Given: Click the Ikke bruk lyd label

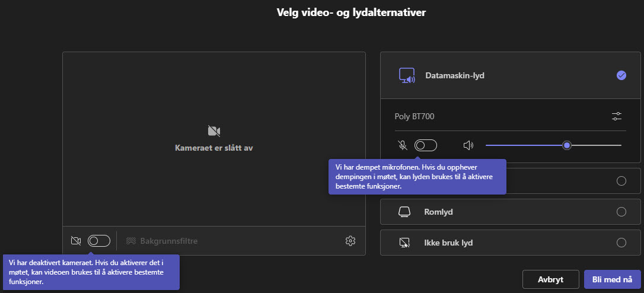Looking at the screenshot, I should click(x=448, y=243).
